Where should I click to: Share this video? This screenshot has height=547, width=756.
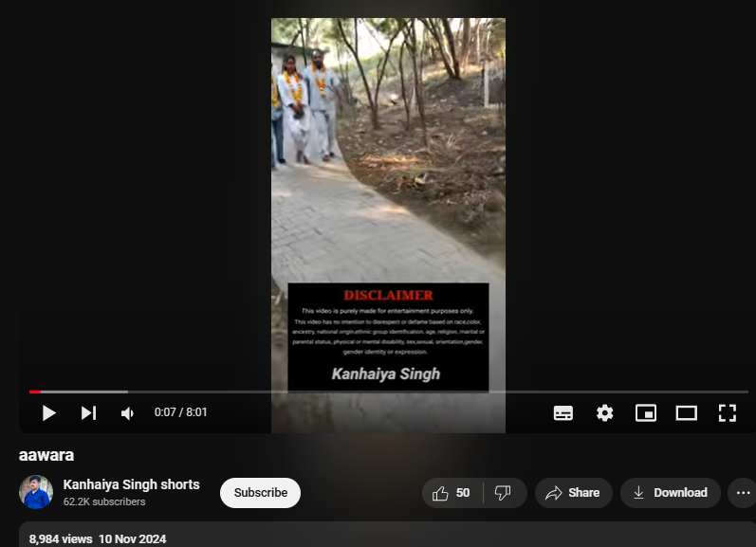click(x=573, y=493)
